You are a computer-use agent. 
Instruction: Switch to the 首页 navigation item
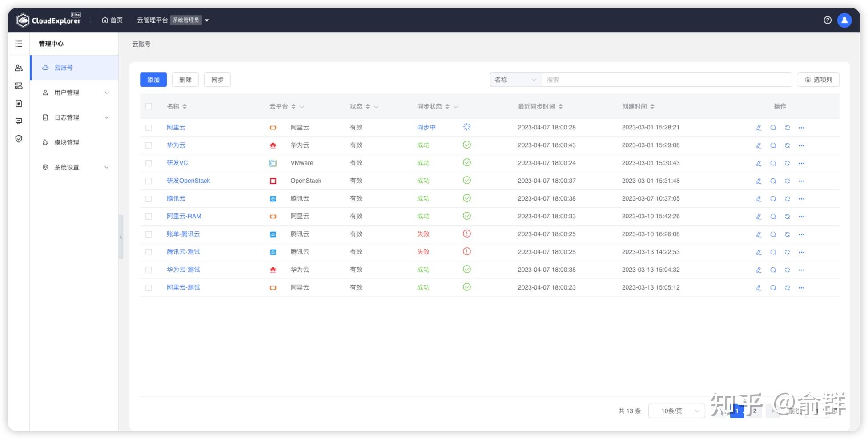coord(111,20)
